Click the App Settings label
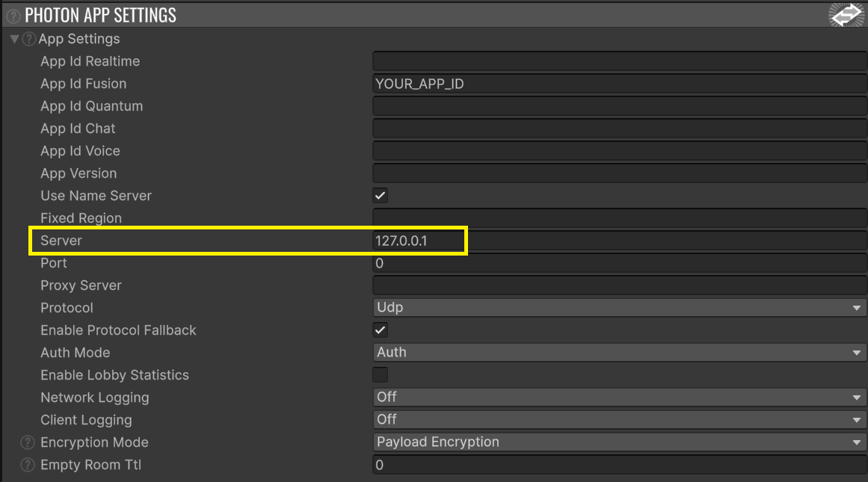Viewport: 868px width, 482px height. pos(79,39)
